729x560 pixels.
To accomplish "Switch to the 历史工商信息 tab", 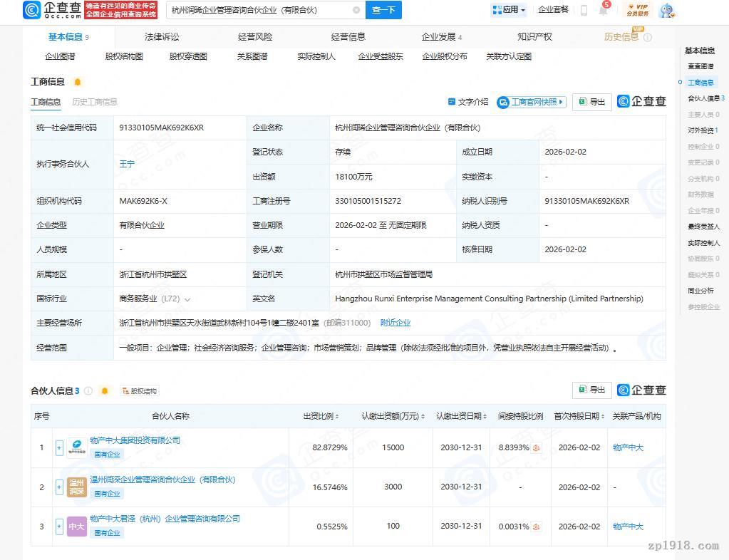I will (94, 102).
